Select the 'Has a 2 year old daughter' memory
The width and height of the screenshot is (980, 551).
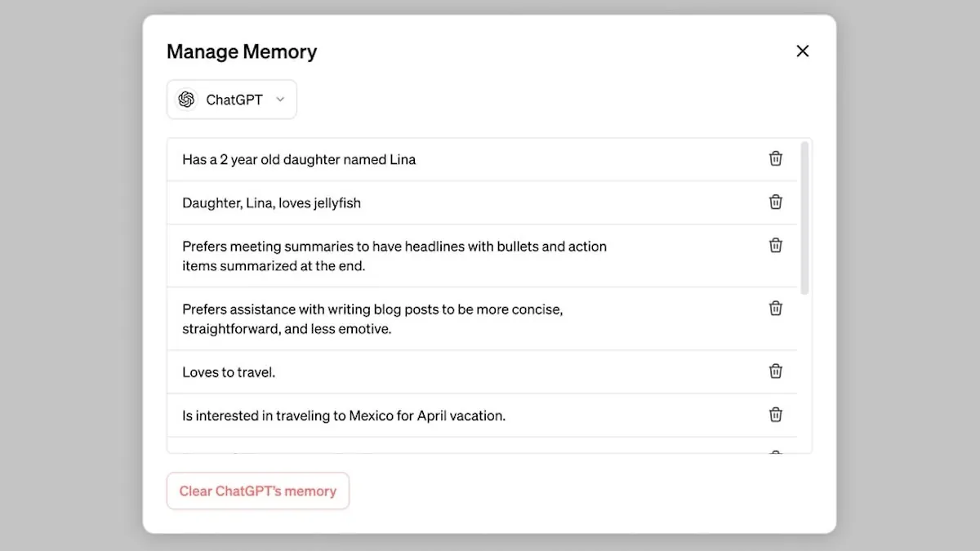[x=298, y=159]
